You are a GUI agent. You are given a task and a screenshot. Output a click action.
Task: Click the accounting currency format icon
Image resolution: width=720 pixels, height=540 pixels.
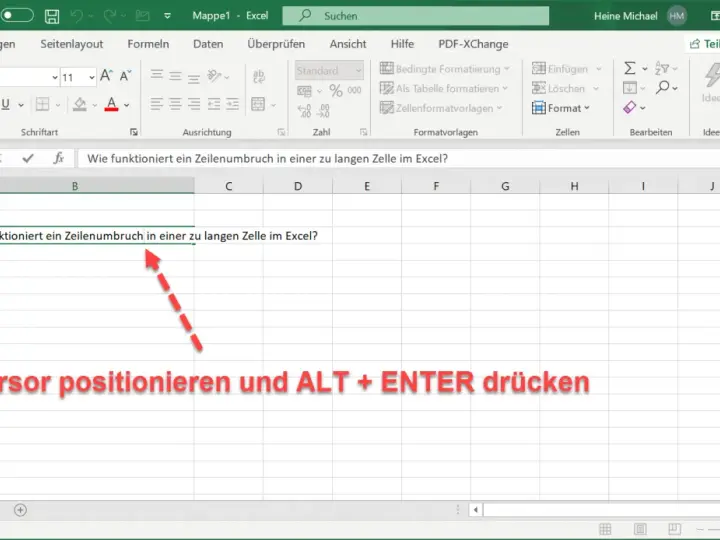click(x=304, y=91)
